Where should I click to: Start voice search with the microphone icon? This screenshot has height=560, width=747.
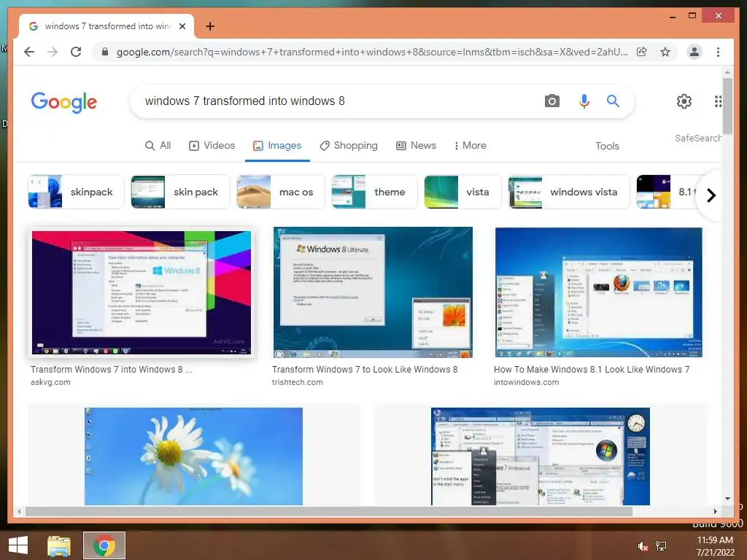click(584, 101)
